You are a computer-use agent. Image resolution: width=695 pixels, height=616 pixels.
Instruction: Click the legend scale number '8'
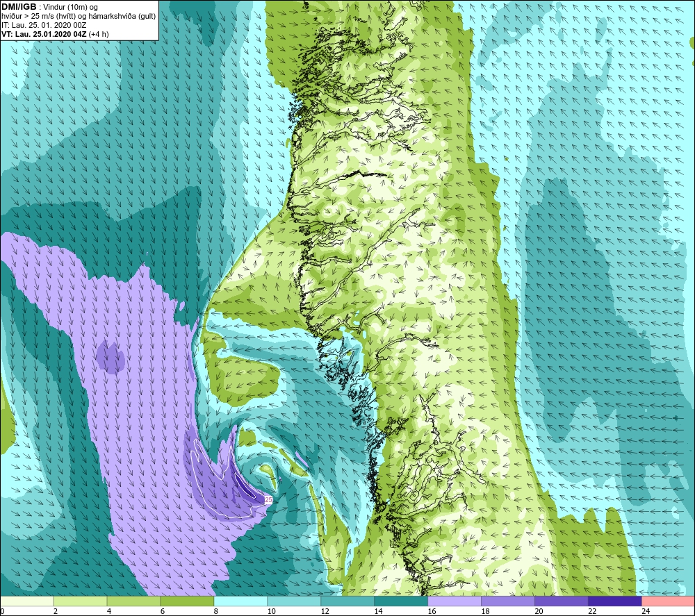tap(216, 611)
